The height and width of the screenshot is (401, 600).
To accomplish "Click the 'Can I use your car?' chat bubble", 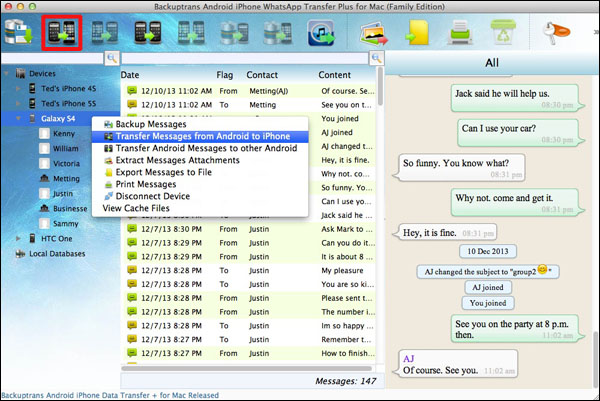I will (x=520, y=132).
